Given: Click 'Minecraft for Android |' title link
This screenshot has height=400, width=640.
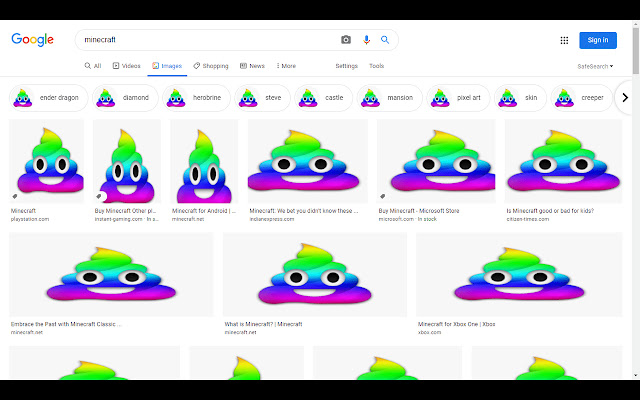Looking at the screenshot, I should [x=204, y=211].
